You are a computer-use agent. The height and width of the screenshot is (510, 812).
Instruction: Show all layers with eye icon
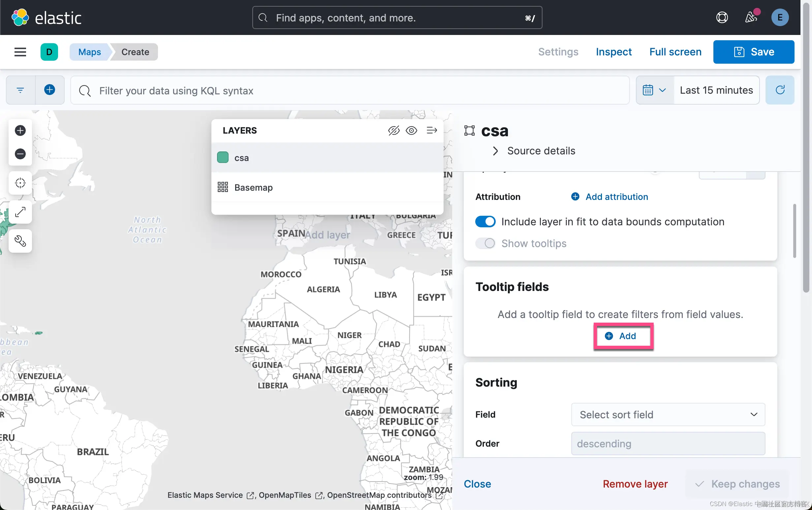(411, 130)
